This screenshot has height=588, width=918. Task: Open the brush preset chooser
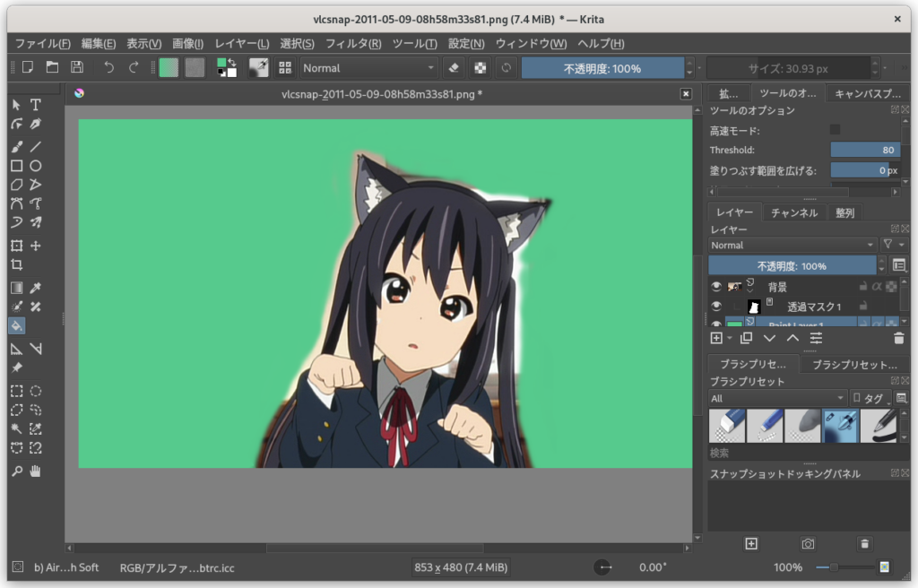click(x=284, y=68)
